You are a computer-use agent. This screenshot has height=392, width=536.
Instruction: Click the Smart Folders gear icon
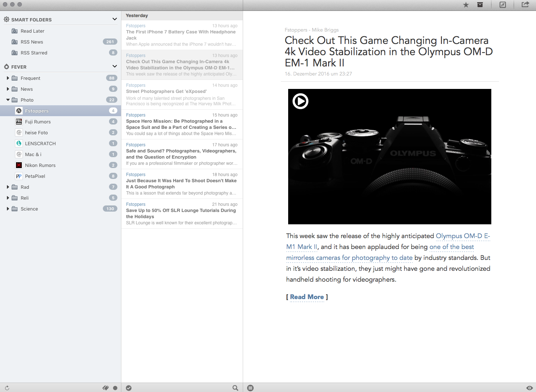(x=7, y=19)
